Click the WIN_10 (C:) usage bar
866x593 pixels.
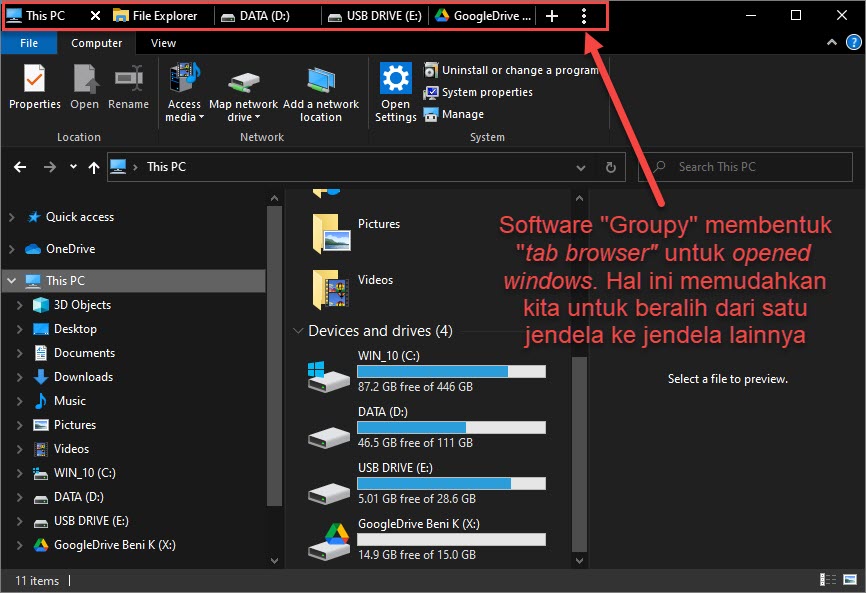[451, 372]
